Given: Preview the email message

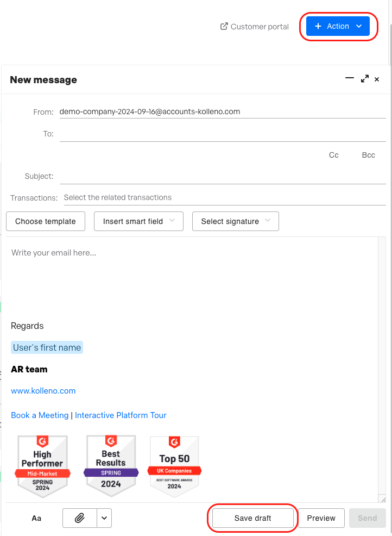Looking at the screenshot, I should [x=321, y=518].
